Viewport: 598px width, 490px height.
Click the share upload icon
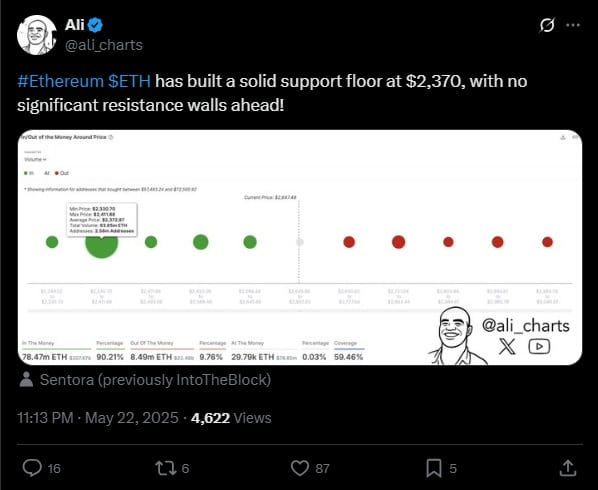pos(567,468)
